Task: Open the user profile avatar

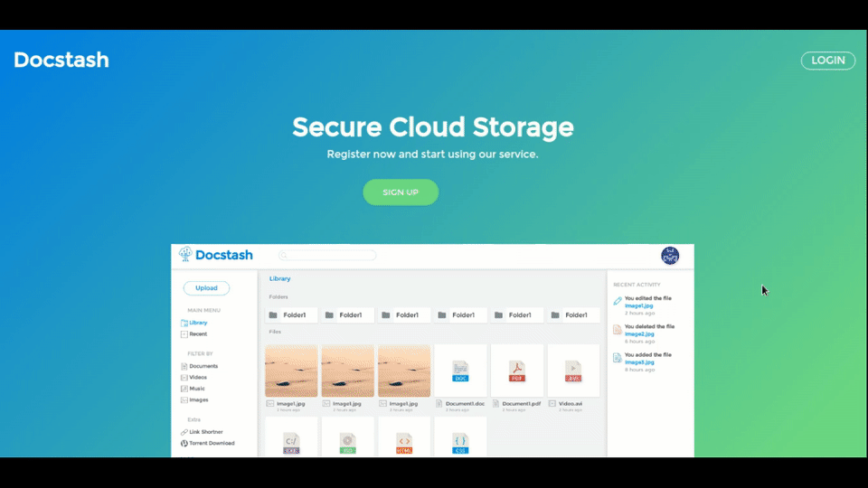Action: (x=670, y=256)
